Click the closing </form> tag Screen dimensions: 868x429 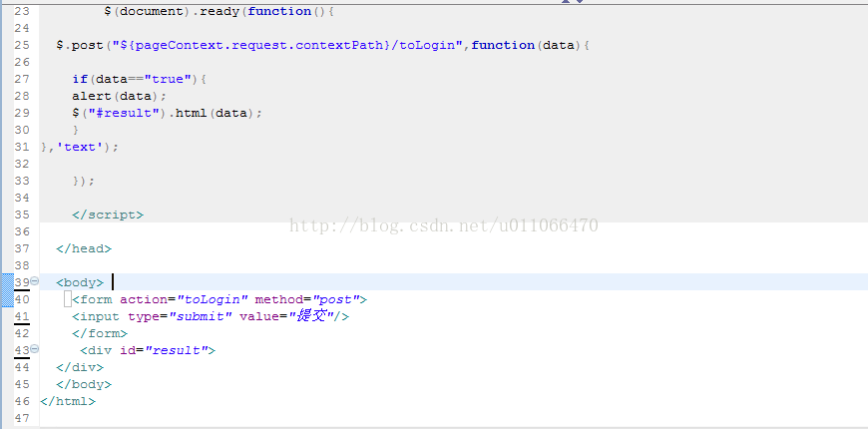click(x=100, y=333)
